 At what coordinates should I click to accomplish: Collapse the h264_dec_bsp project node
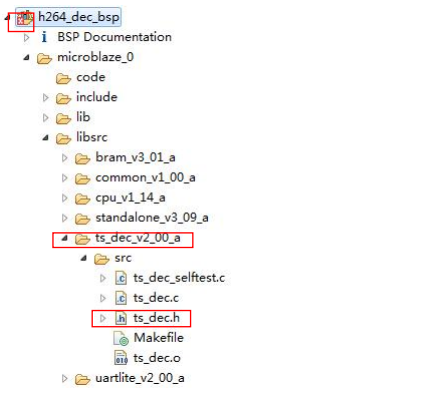[7, 17]
